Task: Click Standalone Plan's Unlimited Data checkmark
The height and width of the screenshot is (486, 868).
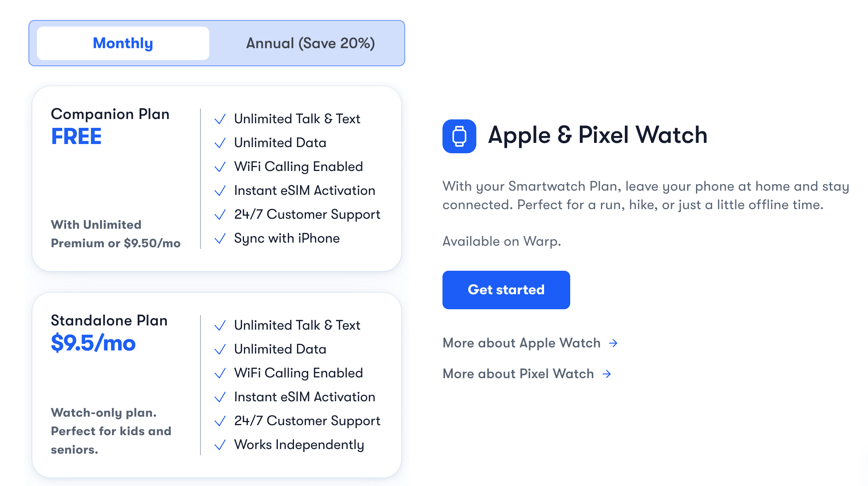Action: click(220, 350)
